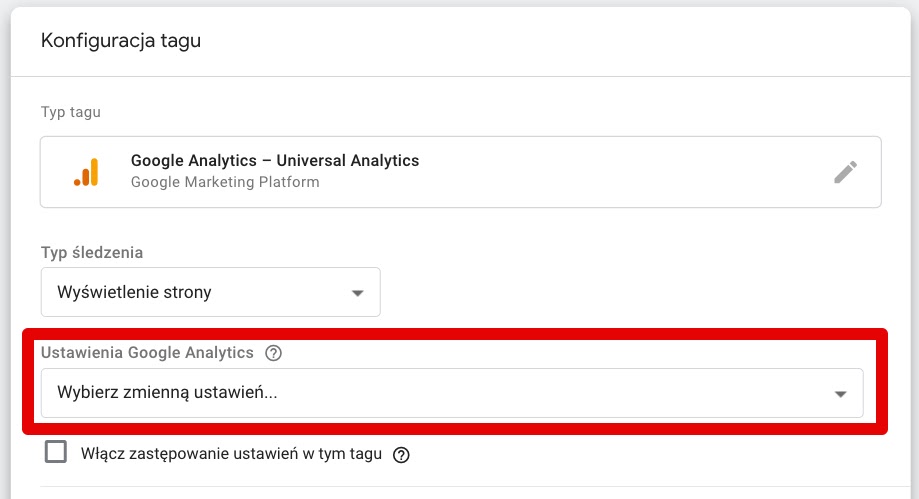Open help icon next to Ustawienia Google Analytics
This screenshot has height=499, width=919.
coord(273,353)
